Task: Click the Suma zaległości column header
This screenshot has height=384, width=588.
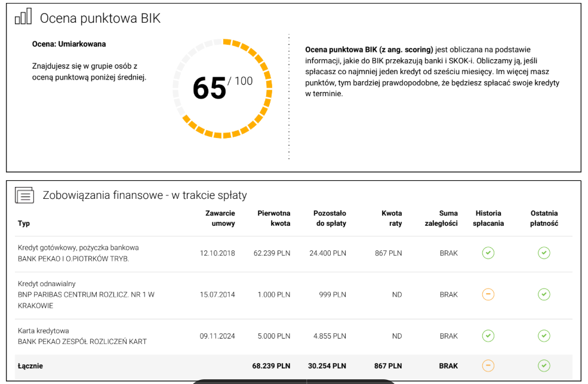Action: [441, 218]
